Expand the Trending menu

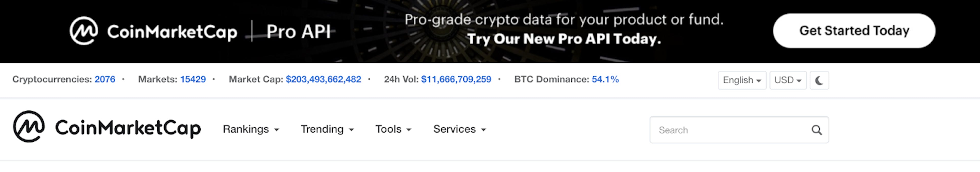pos(327,129)
